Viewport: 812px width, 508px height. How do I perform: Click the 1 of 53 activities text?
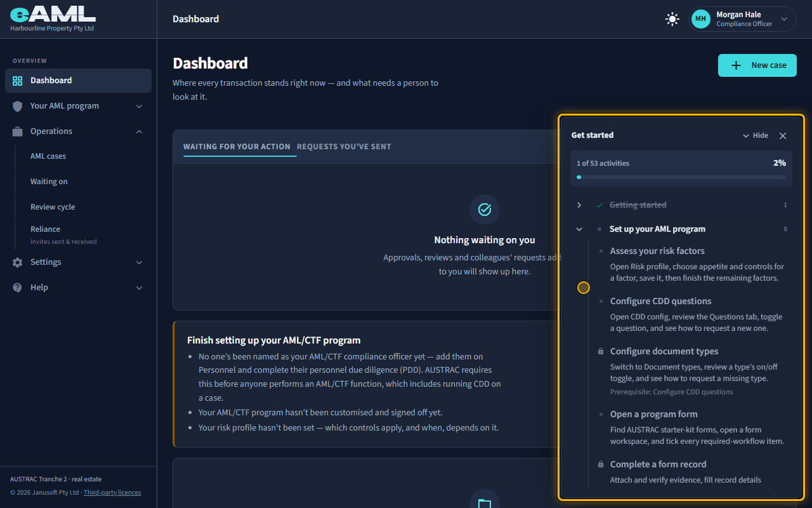pyautogui.click(x=603, y=163)
